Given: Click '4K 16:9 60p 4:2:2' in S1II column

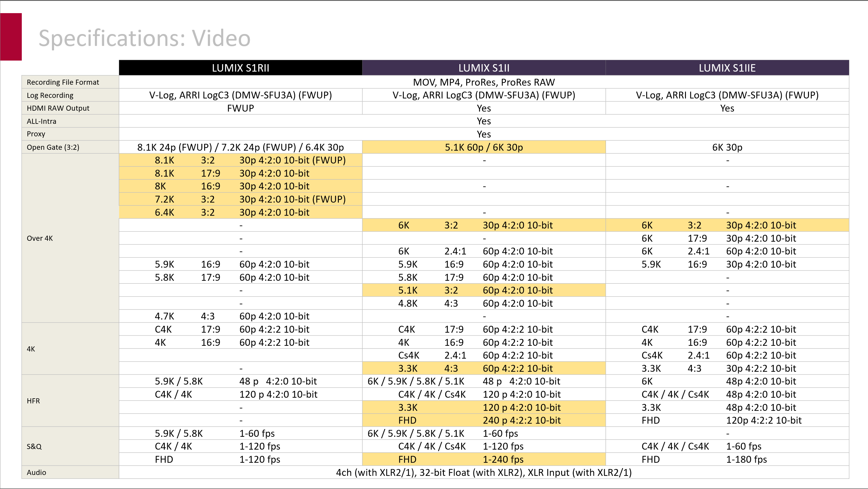Looking at the screenshot, I should click(x=484, y=342).
